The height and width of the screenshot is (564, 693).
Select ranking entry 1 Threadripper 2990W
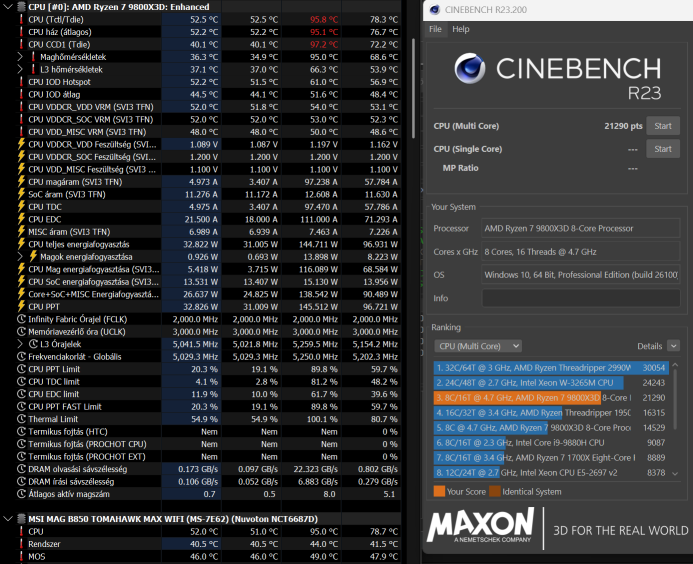(551, 368)
